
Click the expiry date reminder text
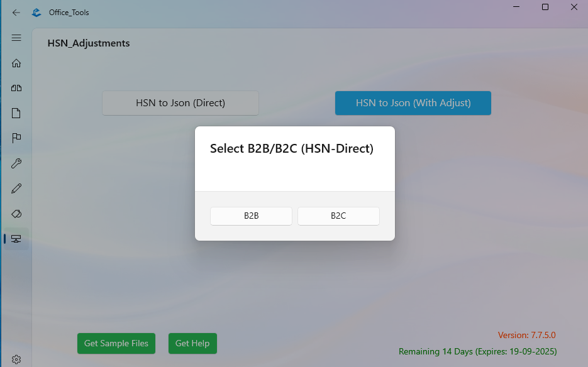477,351
